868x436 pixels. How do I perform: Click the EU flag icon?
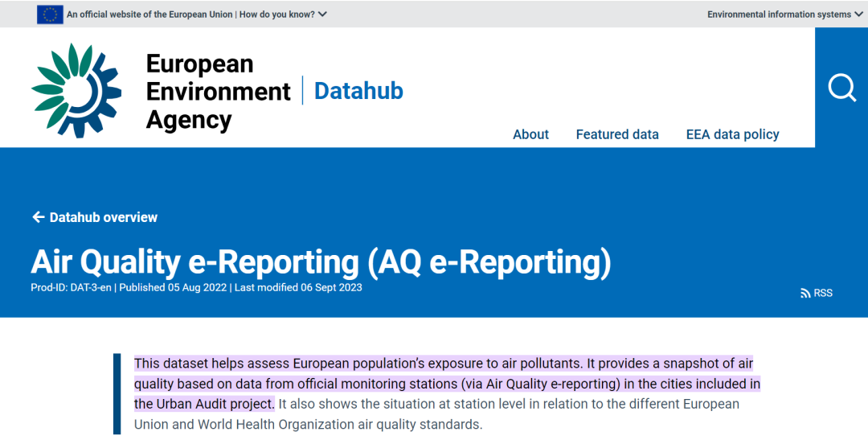pos(50,14)
